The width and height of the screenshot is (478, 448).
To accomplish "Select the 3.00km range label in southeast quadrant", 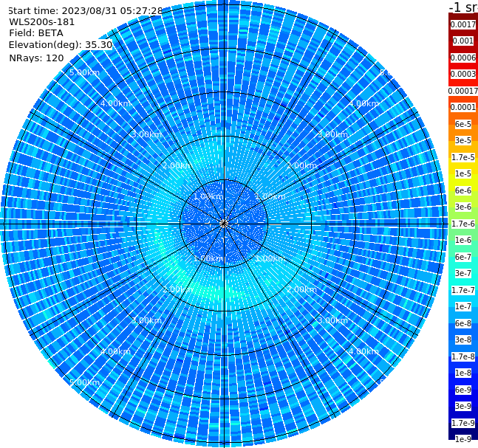I will (x=332, y=320).
